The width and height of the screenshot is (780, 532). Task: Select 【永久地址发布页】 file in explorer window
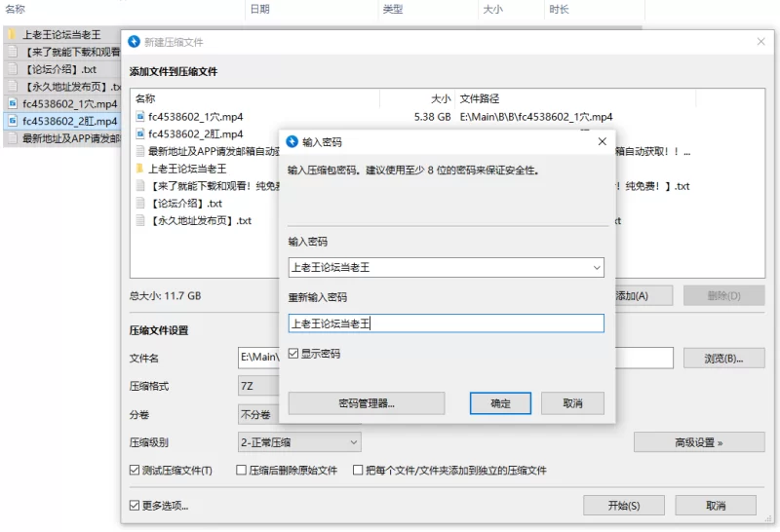pos(62,87)
